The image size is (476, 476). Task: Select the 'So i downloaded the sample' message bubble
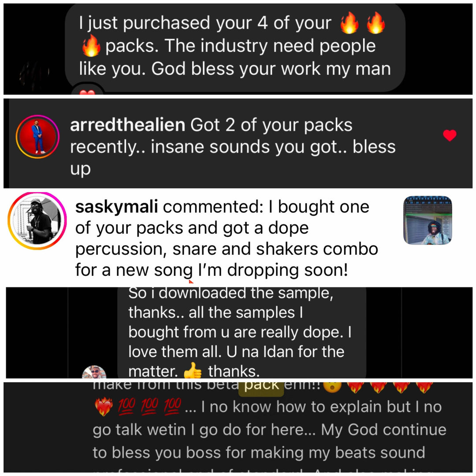(242, 333)
